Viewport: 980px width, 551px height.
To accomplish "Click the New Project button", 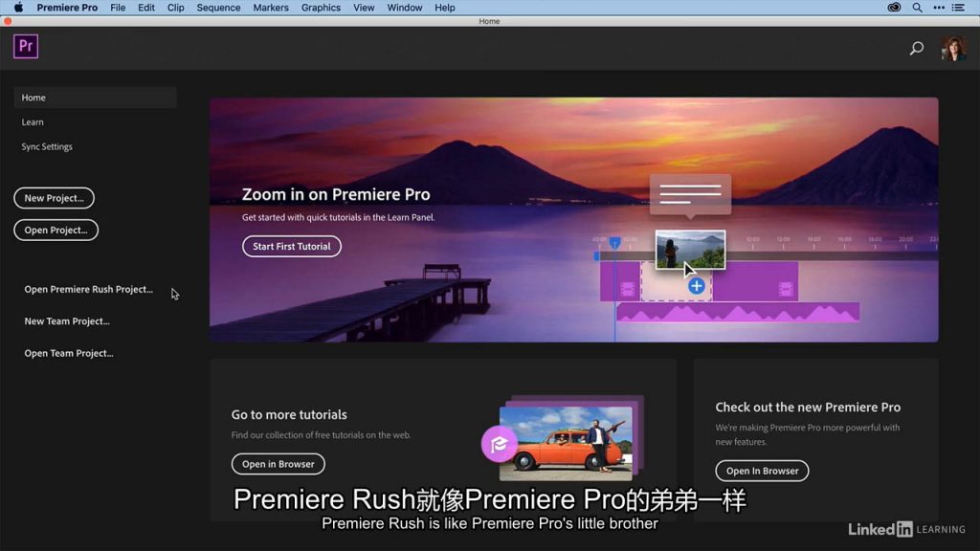I will point(54,198).
